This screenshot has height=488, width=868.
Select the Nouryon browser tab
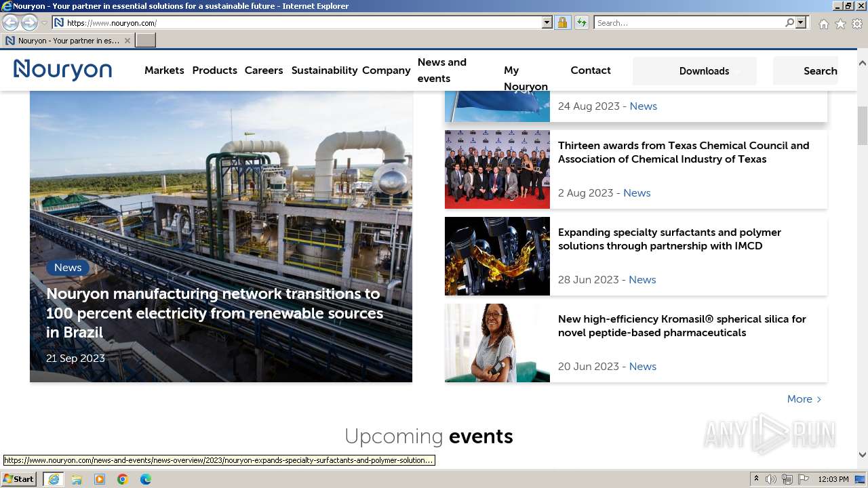coord(67,41)
